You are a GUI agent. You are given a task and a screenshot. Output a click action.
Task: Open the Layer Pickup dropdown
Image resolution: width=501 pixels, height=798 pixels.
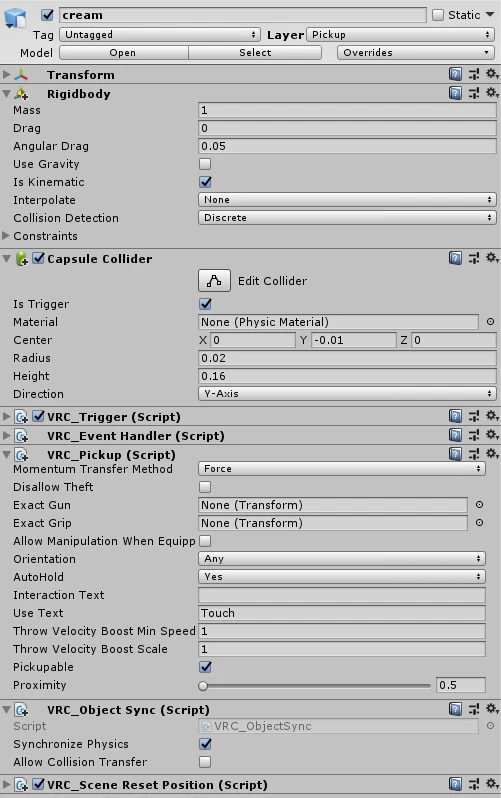401,35
